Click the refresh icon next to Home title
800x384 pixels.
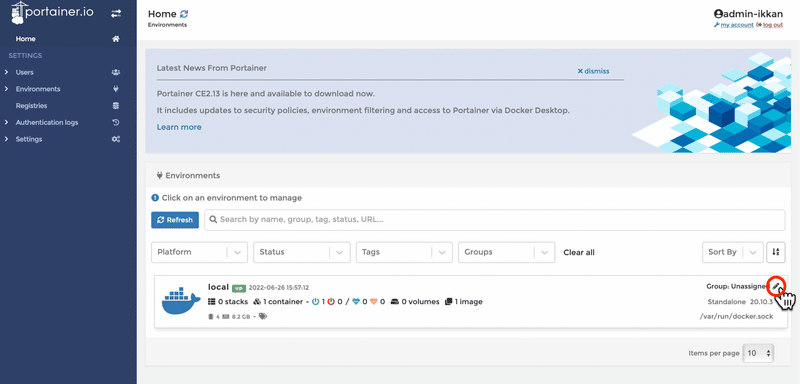pos(184,14)
